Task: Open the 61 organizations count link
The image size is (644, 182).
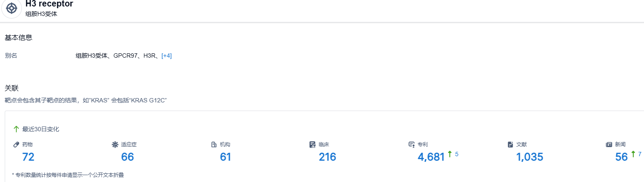Action: coord(226,157)
